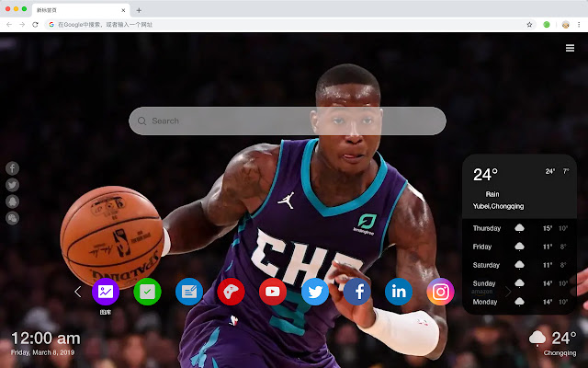The image size is (588, 368).
Task: Reload the page
Action: click(35, 25)
